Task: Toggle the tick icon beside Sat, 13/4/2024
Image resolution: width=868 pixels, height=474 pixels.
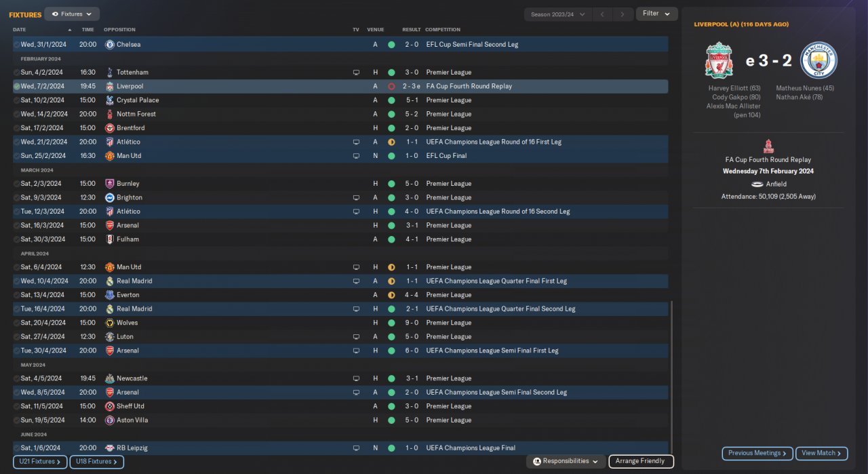Action: pos(17,295)
